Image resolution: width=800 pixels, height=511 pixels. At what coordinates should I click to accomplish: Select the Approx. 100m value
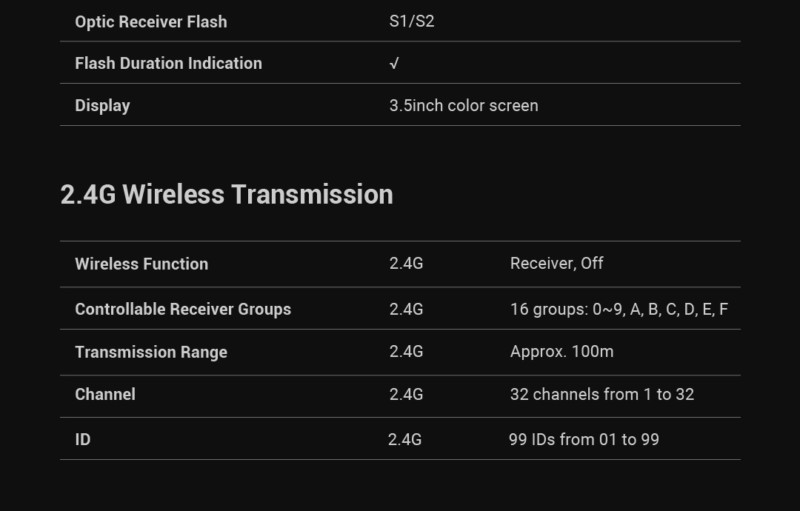[562, 351]
